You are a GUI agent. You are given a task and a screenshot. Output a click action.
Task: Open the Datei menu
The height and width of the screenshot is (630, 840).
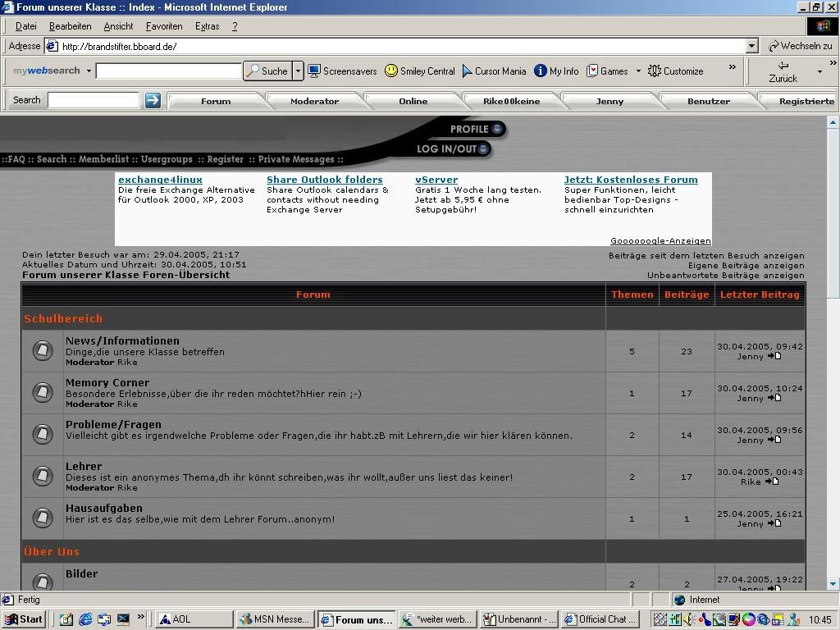[25, 26]
